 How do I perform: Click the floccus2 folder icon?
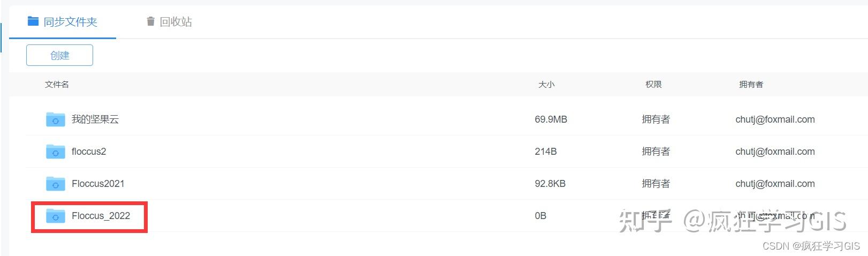(56, 152)
